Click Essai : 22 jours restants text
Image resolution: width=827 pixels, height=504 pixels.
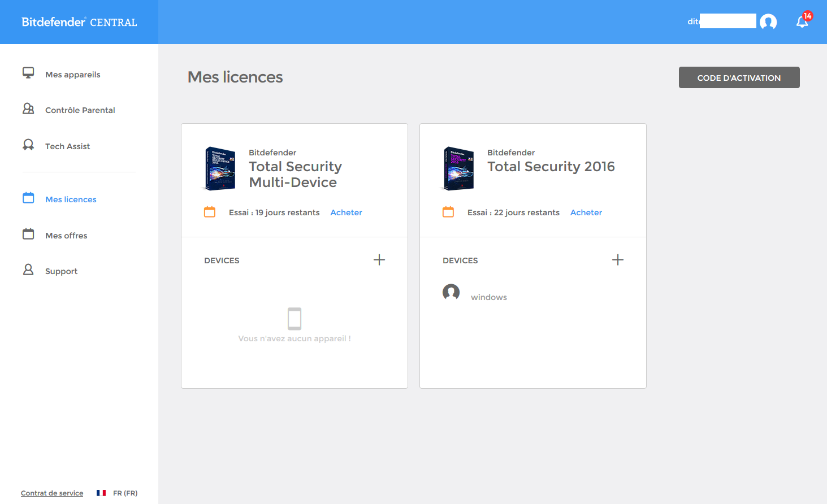[513, 212]
